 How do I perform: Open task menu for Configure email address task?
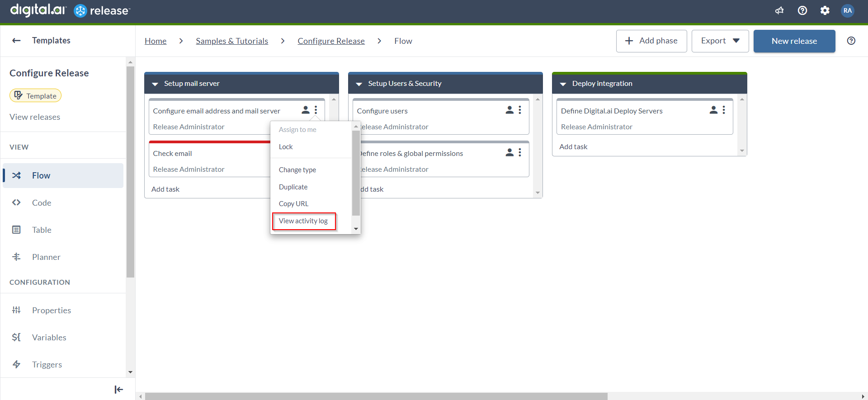pos(316,110)
